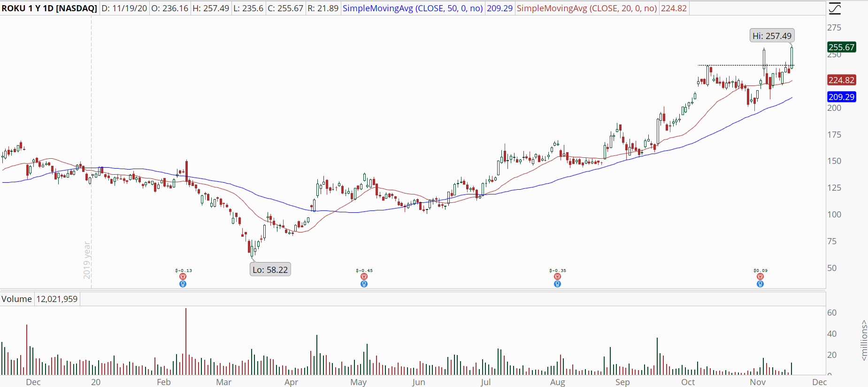The image size is (868, 387).
Task: Click the Jun label on the time axis
Action: (418, 382)
